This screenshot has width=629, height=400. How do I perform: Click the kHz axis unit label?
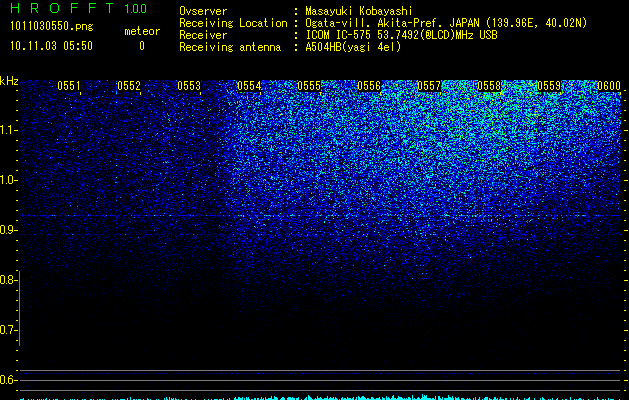pos(9,81)
